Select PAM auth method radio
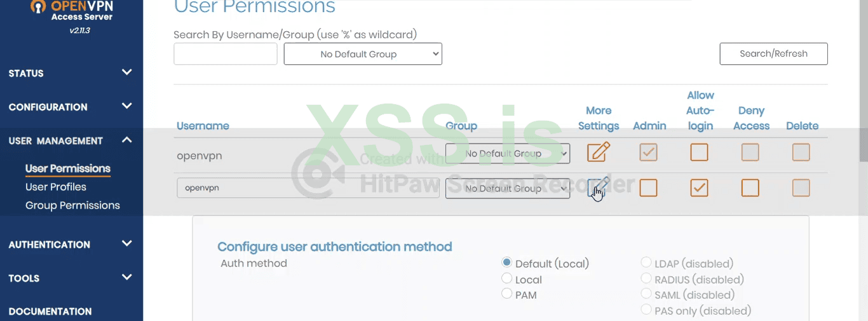 coord(506,294)
